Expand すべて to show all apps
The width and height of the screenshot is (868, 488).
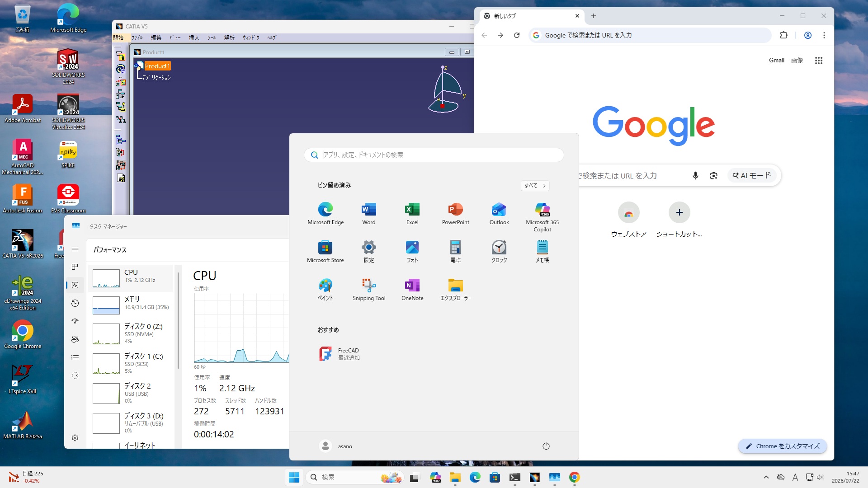(x=535, y=186)
